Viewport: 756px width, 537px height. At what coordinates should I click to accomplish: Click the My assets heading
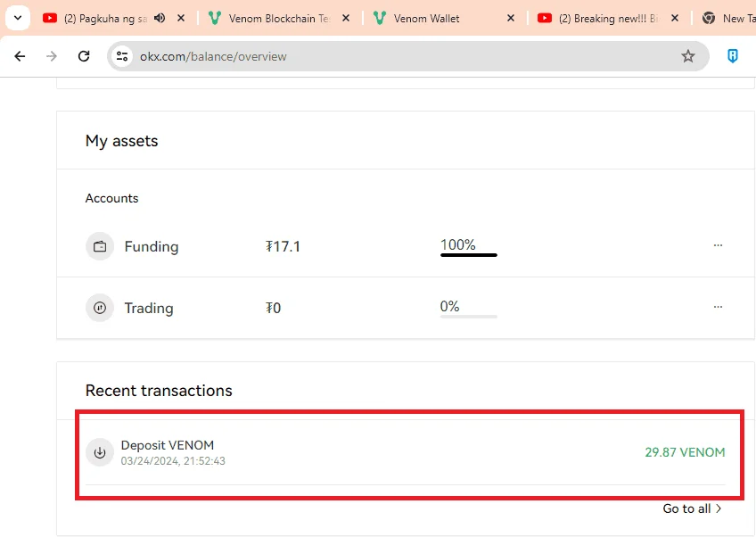click(121, 141)
